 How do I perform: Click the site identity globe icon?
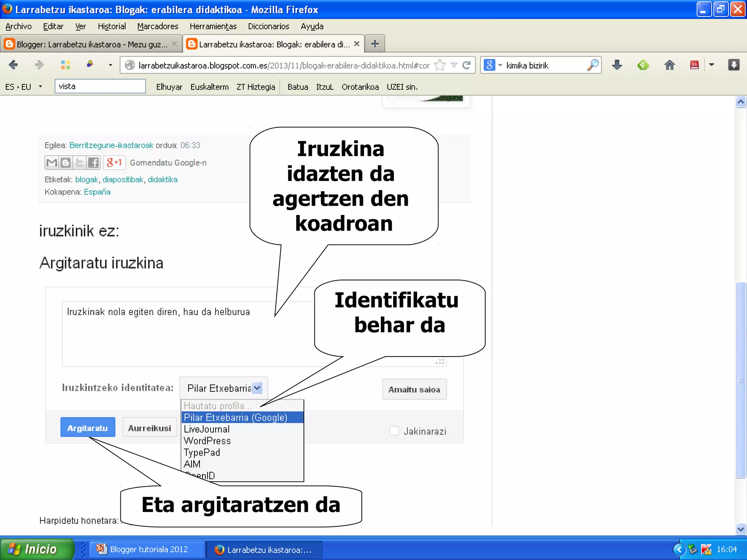129,65
